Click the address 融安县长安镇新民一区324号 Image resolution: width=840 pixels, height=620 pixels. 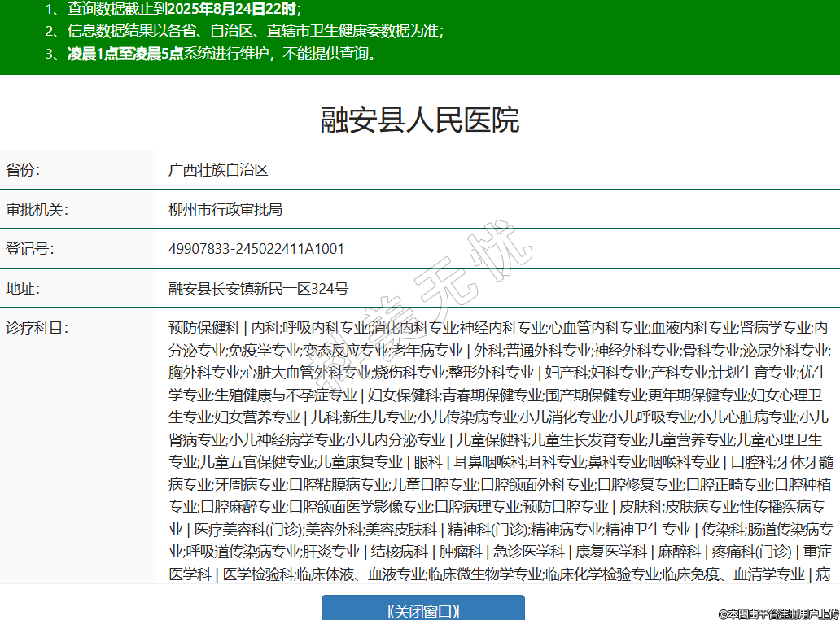(x=259, y=288)
